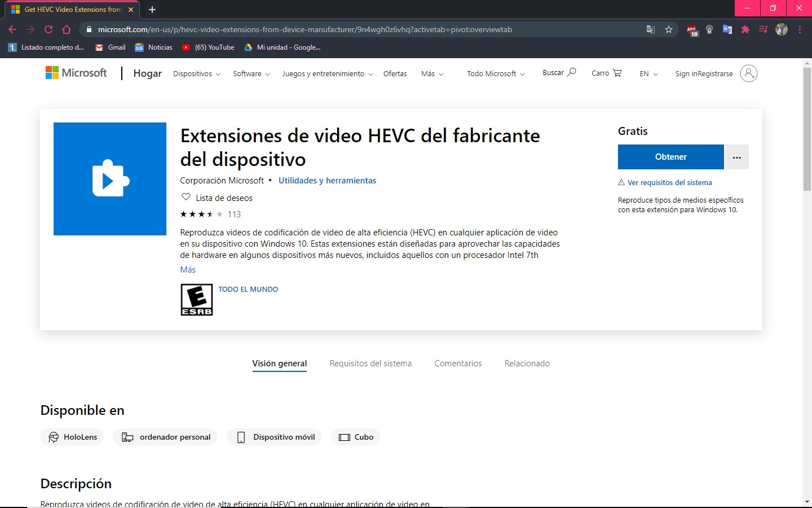
Task: Bookmark the page with the star icon
Action: tap(669, 29)
